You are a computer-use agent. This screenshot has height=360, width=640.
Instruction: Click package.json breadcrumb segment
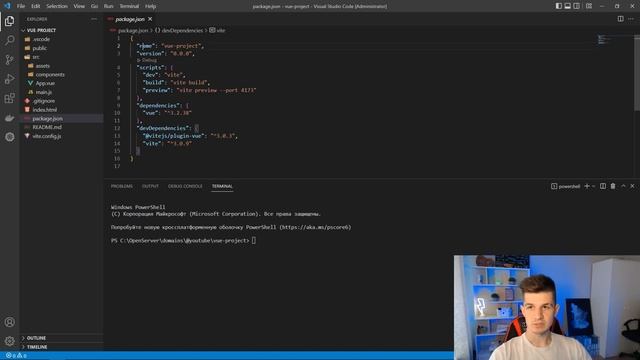click(x=133, y=30)
